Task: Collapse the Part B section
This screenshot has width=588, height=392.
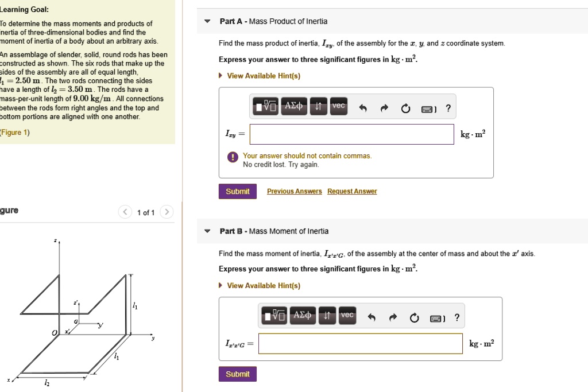Action: coord(207,231)
